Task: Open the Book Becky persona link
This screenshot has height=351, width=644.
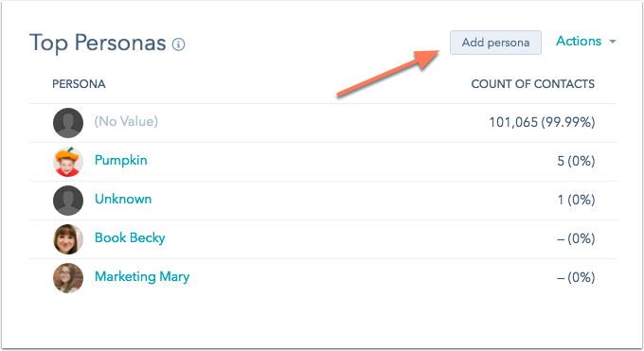Action: point(130,237)
